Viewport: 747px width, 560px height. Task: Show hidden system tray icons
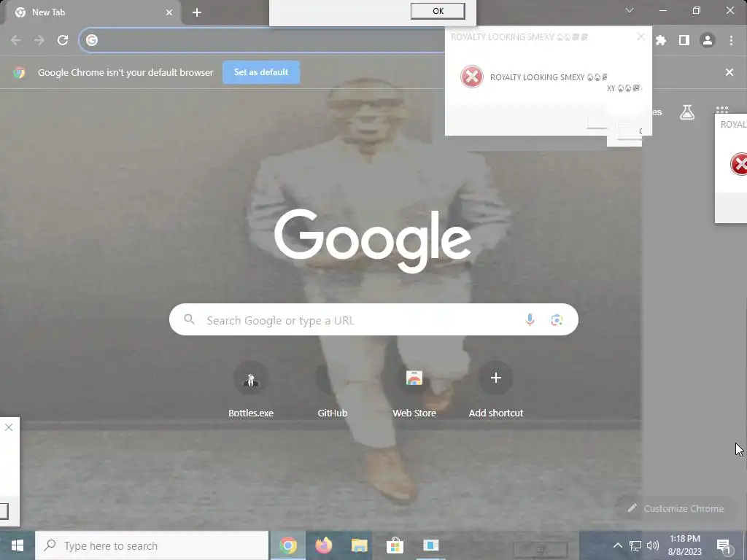click(617, 545)
